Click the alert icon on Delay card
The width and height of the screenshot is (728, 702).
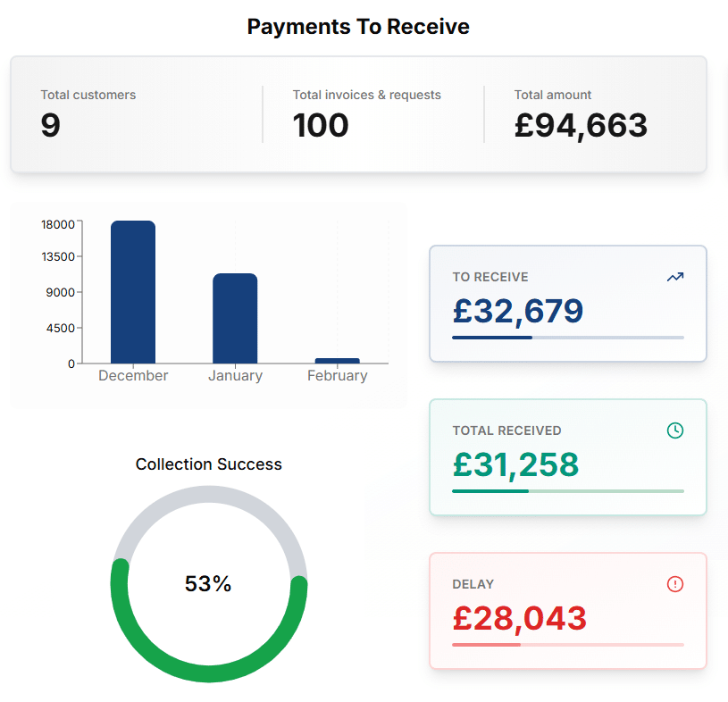675,584
